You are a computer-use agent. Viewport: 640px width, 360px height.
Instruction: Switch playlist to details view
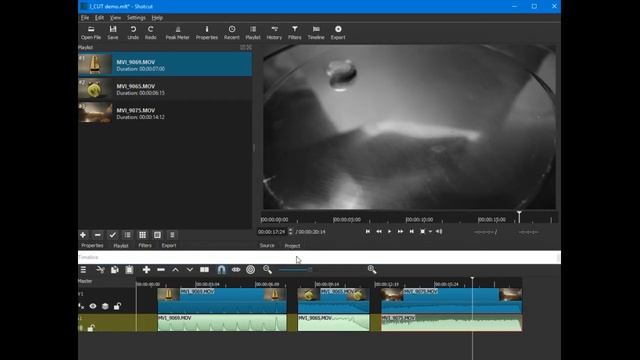pos(127,235)
